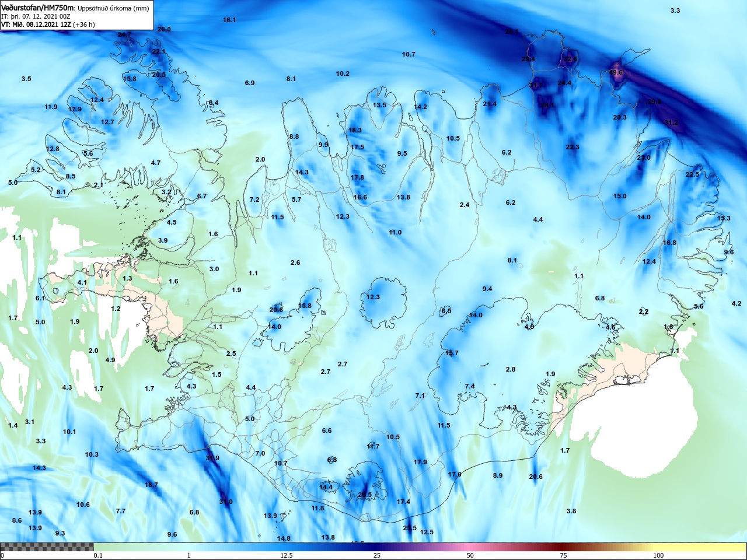The height and width of the screenshot is (560, 747).
Task: Click the Veðurstofan/HM750m title text
Action: (37, 8)
